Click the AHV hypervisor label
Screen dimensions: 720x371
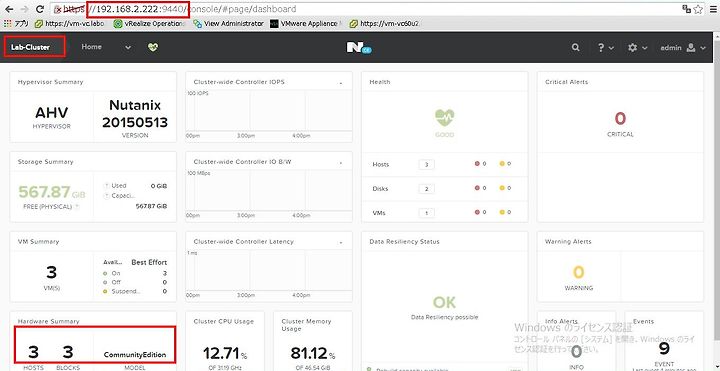(x=51, y=113)
